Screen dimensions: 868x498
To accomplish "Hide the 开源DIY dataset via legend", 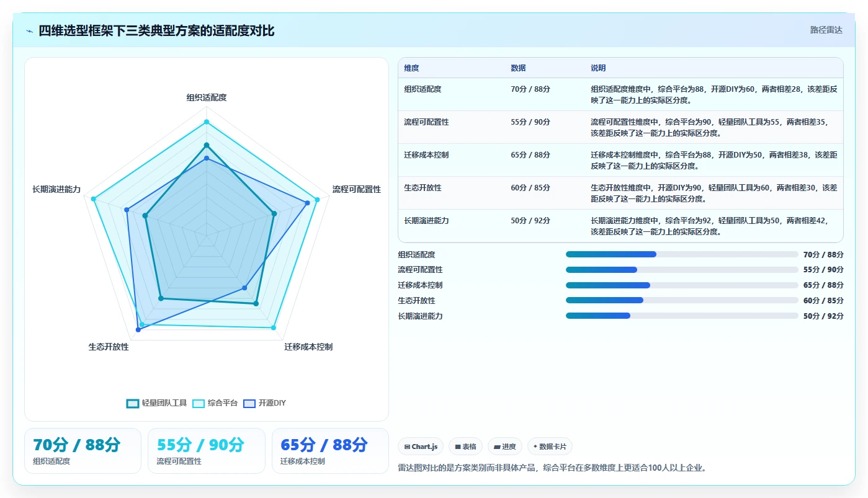I will point(264,403).
